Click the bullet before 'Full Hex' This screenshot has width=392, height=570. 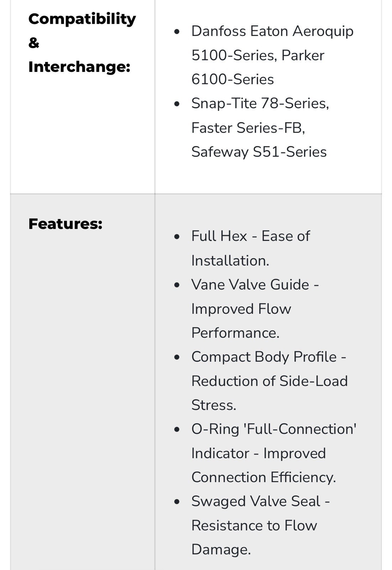click(x=177, y=237)
